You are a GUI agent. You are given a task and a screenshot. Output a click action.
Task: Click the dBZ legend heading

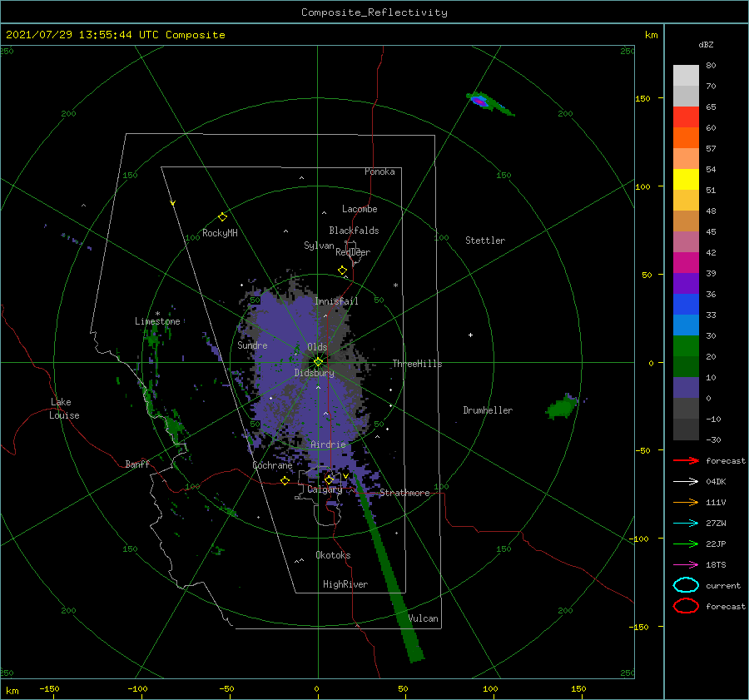point(706,44)
